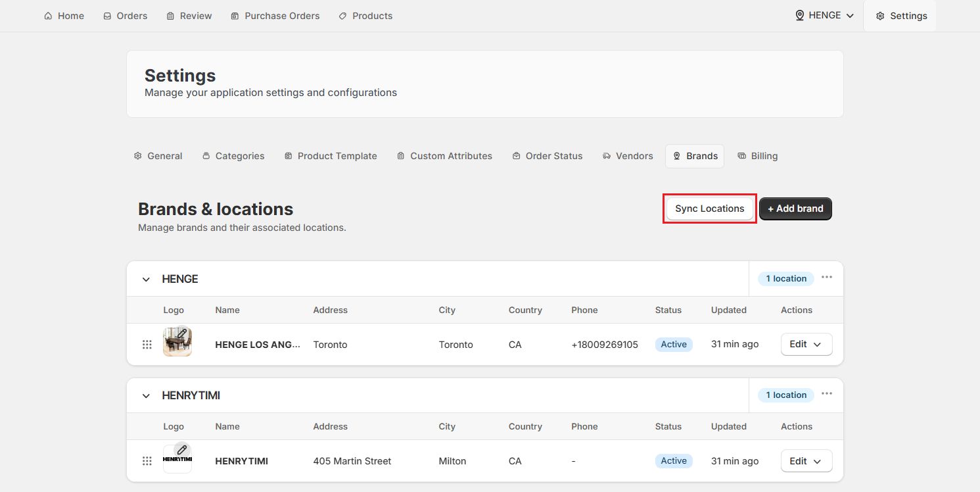Collapse the HENGE brand section chevron
980x492 pixels.
tap(146, 280)
